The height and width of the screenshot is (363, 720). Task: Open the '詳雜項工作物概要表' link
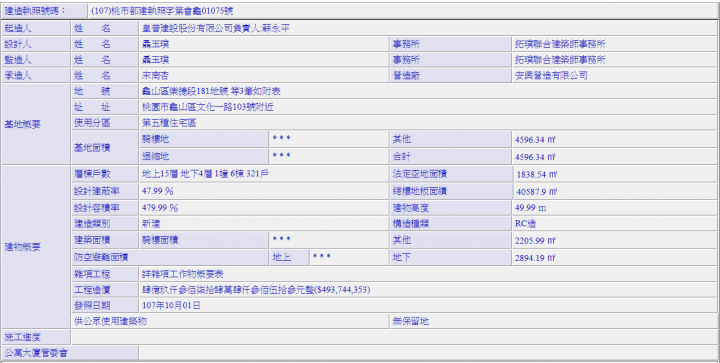pyautogui.click(x=183, y=274)
